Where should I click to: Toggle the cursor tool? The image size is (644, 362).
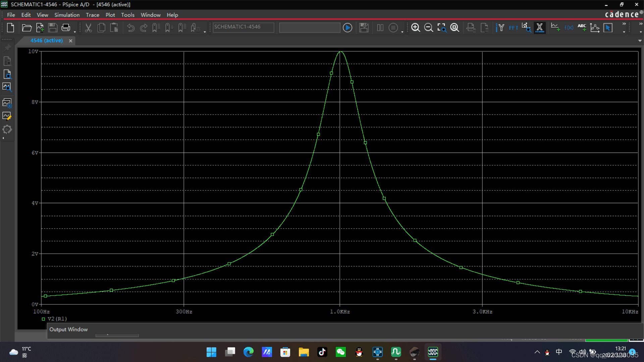click(x=608, y=27)
